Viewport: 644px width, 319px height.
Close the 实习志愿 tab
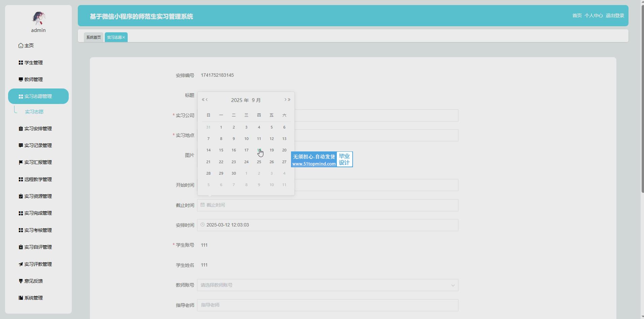[x=124, y=37]
